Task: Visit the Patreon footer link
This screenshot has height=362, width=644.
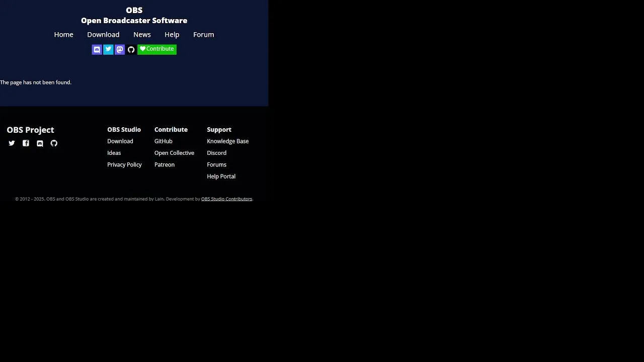Action: [x=165, y=165]
